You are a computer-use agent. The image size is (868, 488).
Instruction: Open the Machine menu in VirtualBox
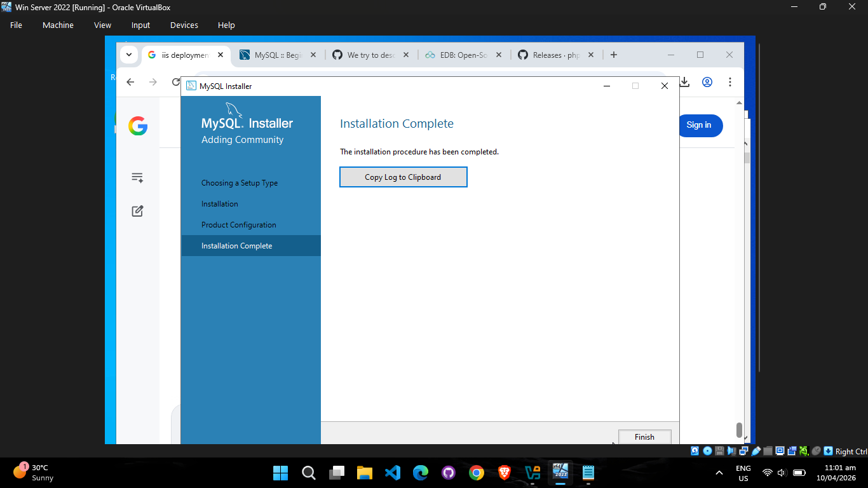(x=58, y=25)
